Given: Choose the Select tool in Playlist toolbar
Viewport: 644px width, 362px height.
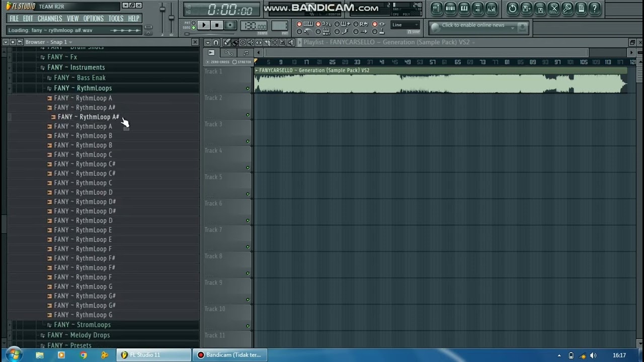Looking at the screenshot, I should (x=275, y=42).
